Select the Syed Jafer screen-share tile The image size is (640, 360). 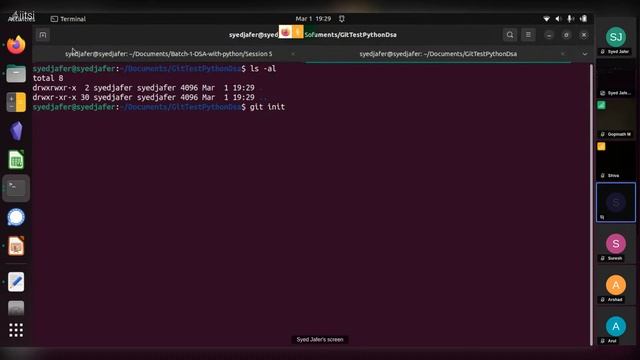coord(616,78)
